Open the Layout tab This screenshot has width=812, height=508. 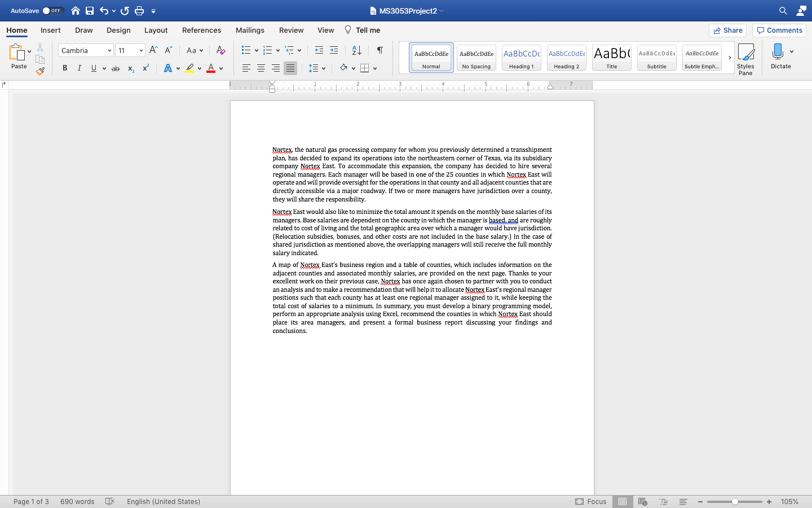click(x=156, y=30)
